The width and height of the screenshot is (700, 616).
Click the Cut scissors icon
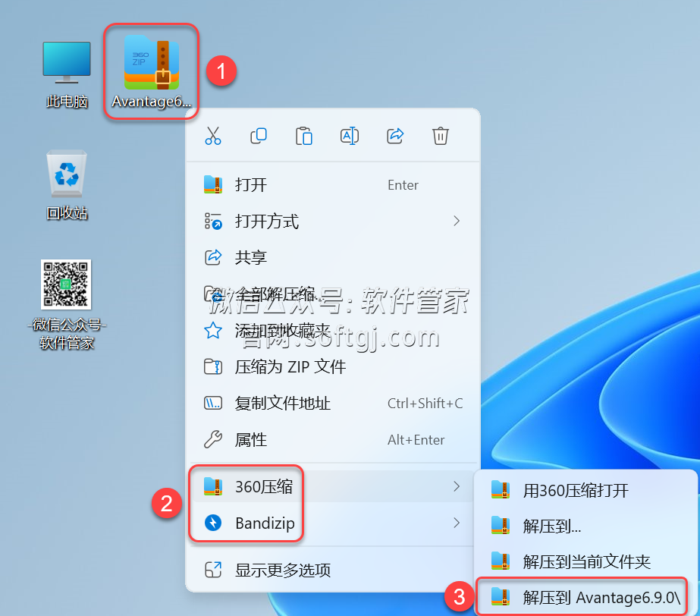(x=213, y=136)
